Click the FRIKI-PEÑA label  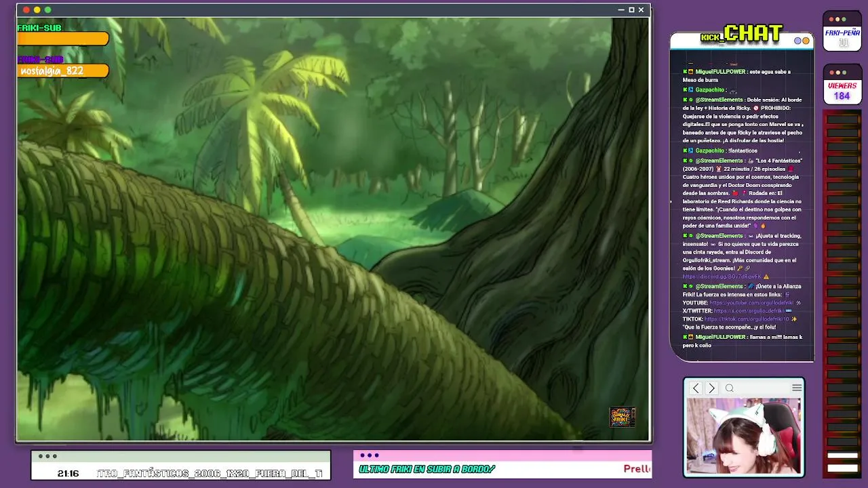pos(842,33)
